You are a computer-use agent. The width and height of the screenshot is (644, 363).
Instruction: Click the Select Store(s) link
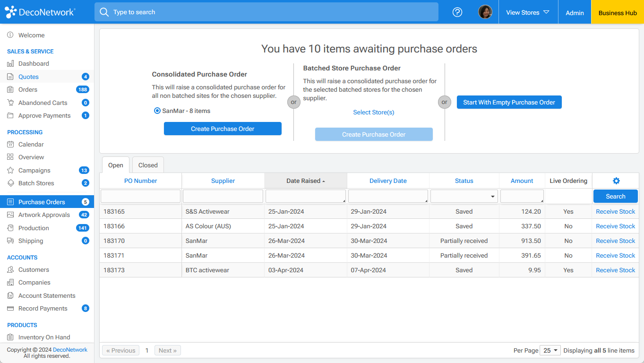(x=374, y=112)
